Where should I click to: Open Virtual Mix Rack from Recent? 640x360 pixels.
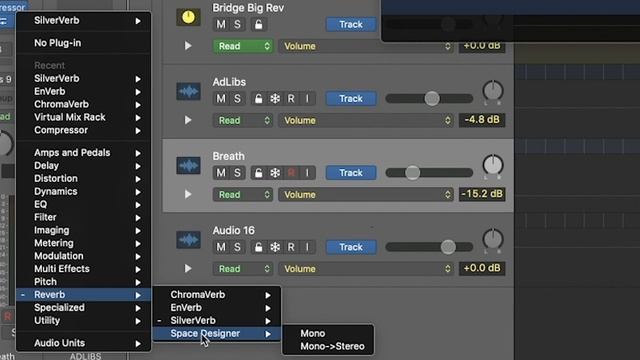[x=84, y=117]
